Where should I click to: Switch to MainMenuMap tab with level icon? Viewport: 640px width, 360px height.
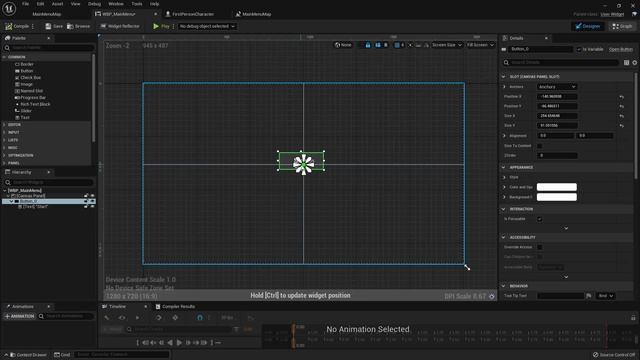click(x=253, y=14)
